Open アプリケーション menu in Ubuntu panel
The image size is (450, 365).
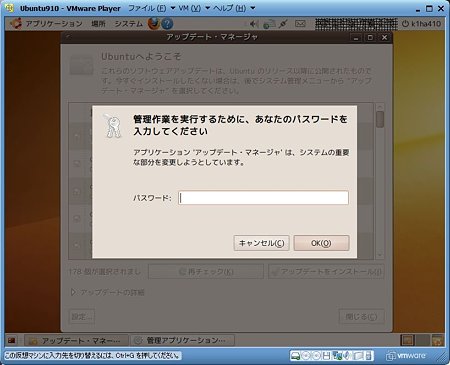tap(54, 24)
